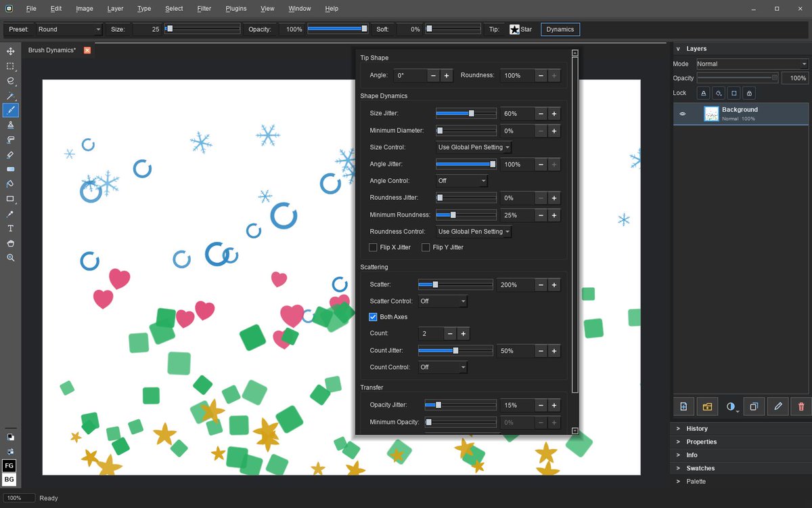Increase the Count stepper value
The width and height of the screenshot is (812, 508).
tap(464, 334)
